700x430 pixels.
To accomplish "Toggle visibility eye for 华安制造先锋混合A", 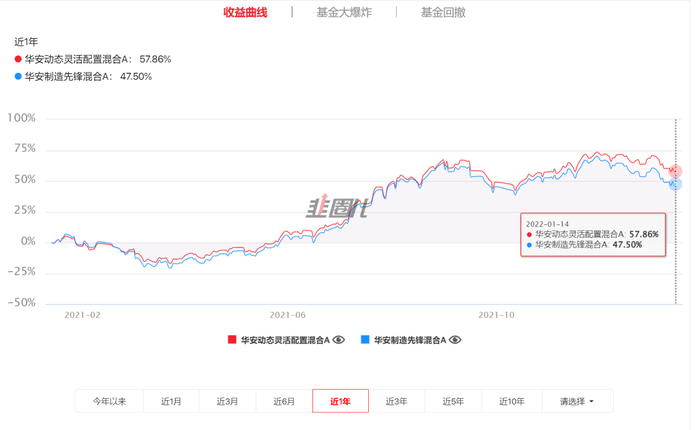I will pos(455,340).
